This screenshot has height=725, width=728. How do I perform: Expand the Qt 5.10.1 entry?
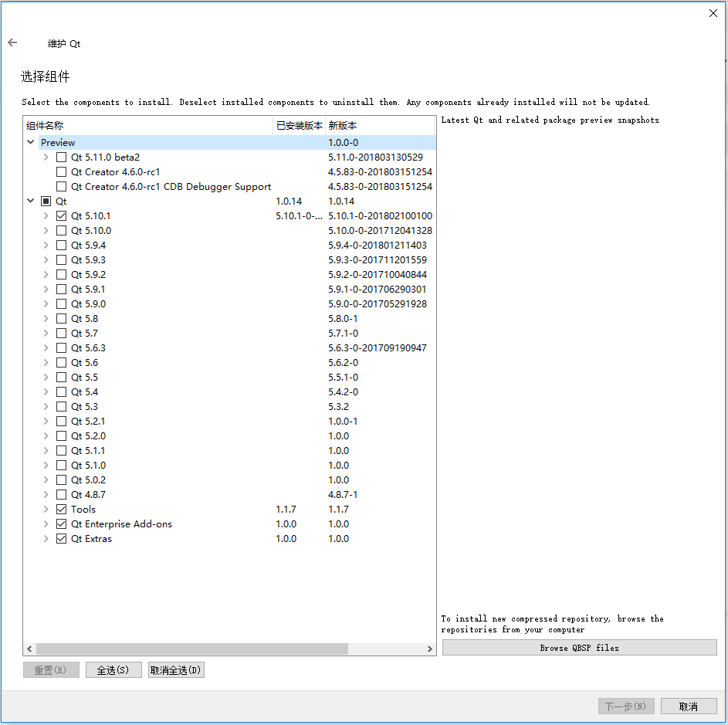(46, 215)
